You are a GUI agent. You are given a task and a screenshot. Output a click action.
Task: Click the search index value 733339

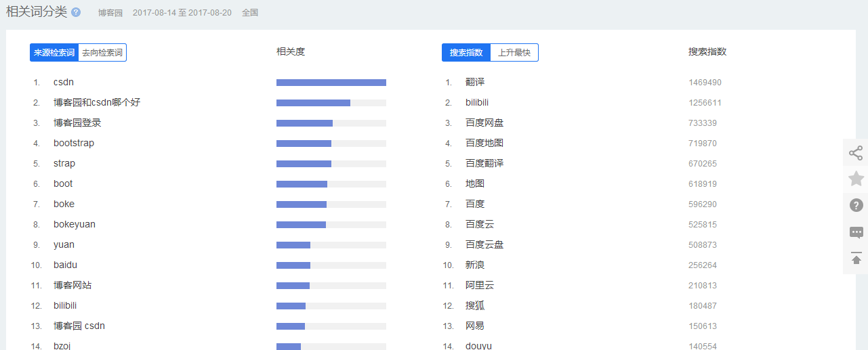(x=703, y=123)
